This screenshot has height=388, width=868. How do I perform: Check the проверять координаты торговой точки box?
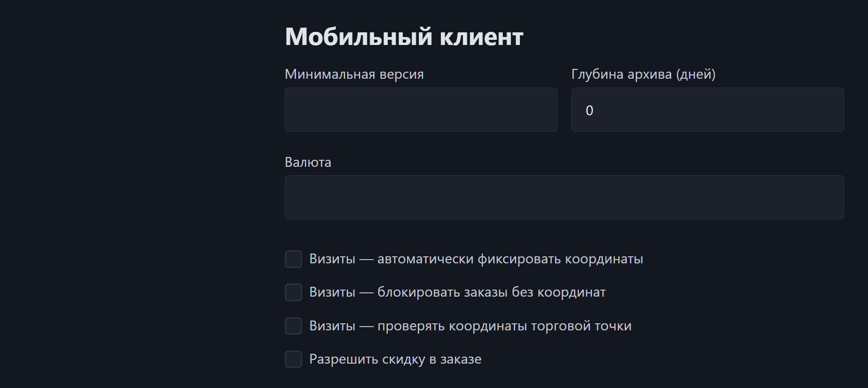click(293, 326)
